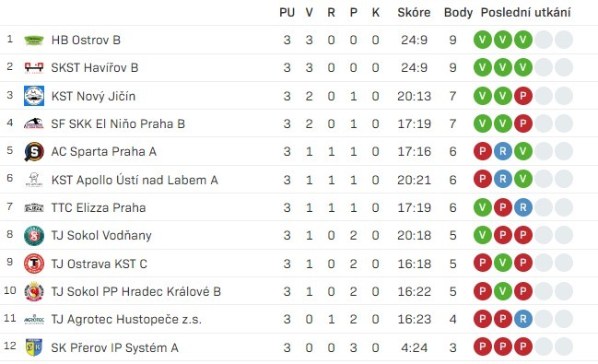
Task: Open the TTC Elizza Praha team page
Action: coord(99,207)
